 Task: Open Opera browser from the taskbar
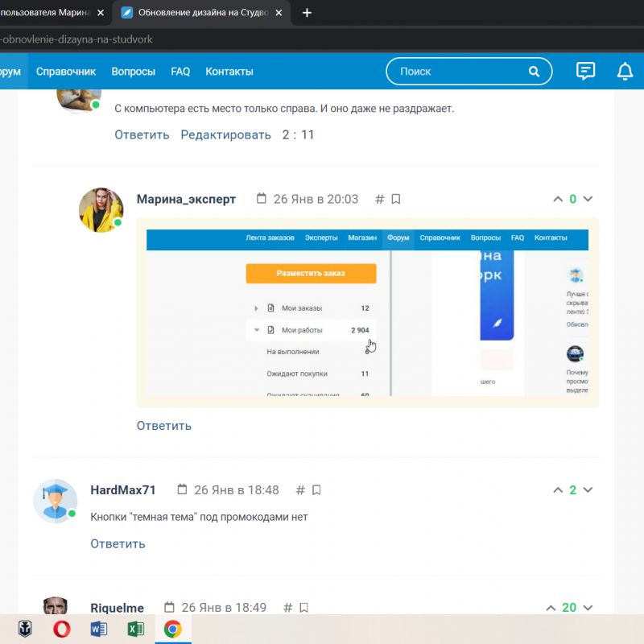[x=62, y=630]
